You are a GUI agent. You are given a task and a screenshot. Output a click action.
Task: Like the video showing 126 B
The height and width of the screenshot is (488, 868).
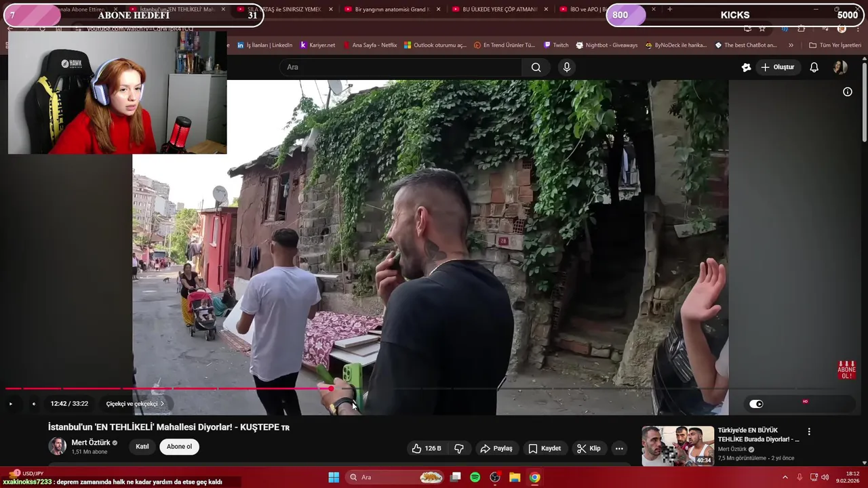(427, 448)
